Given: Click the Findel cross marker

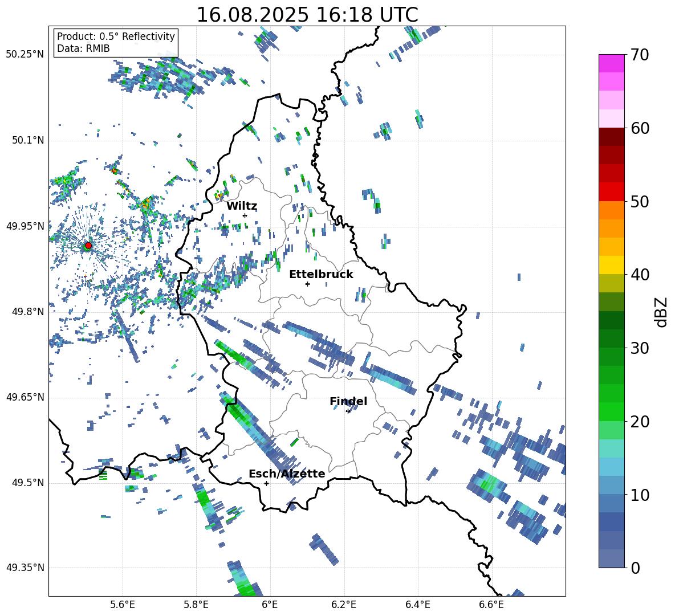Looking at the screenshot, I should click(x=348, y=411).
